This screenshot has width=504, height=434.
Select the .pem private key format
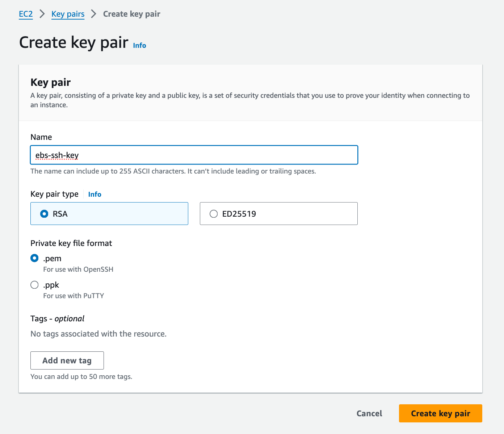coord(34,258)
